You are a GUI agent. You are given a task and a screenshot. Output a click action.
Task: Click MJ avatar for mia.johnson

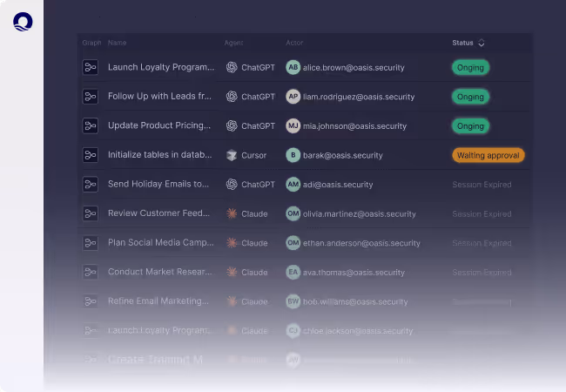[293, 125]
